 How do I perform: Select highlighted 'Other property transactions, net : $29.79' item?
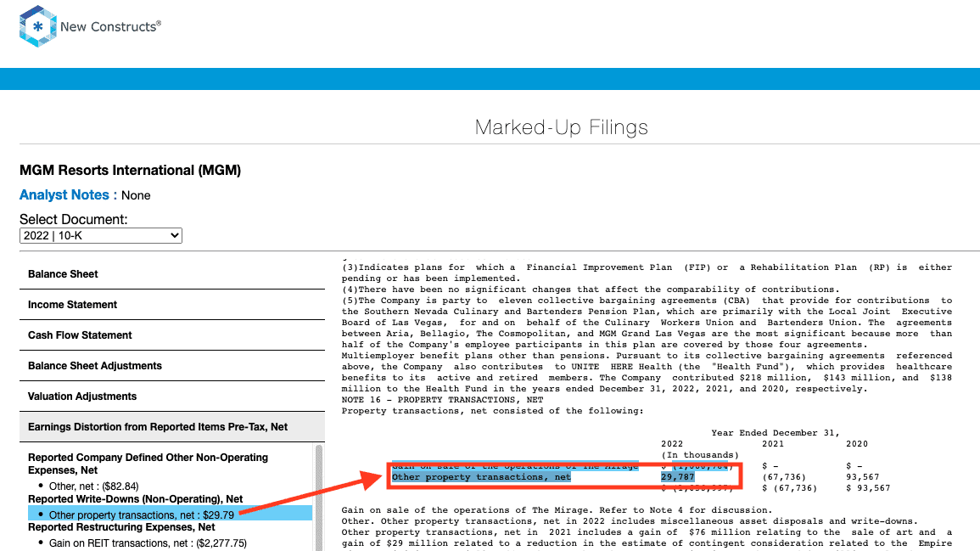click(170, 514)
